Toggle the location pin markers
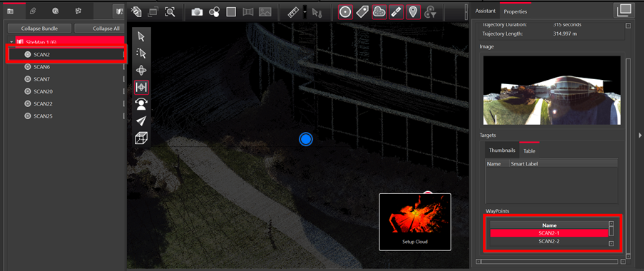Viewport: 644px width, 271px height. click(x=413, y=12)
